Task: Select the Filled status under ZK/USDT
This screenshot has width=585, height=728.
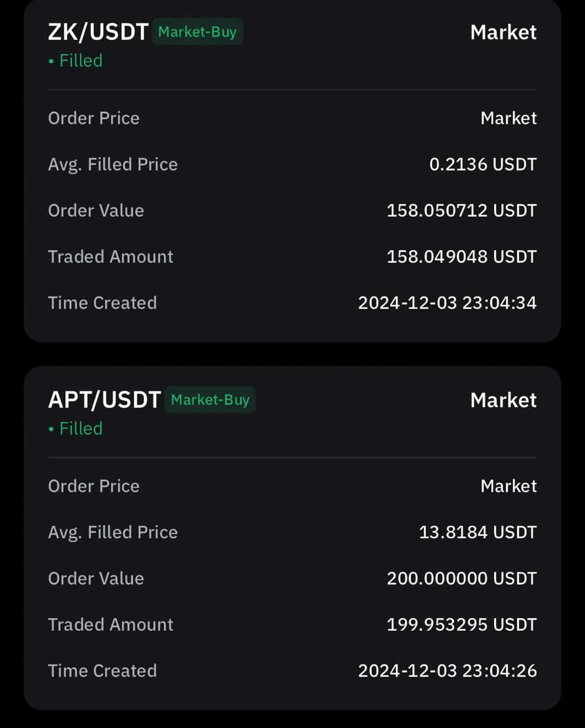Action: pos(76,60)
